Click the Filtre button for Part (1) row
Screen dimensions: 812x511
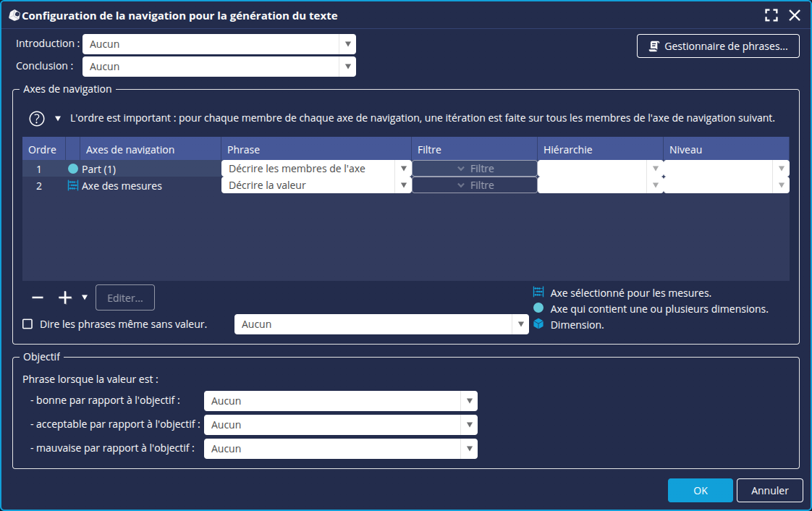(475, 169)
